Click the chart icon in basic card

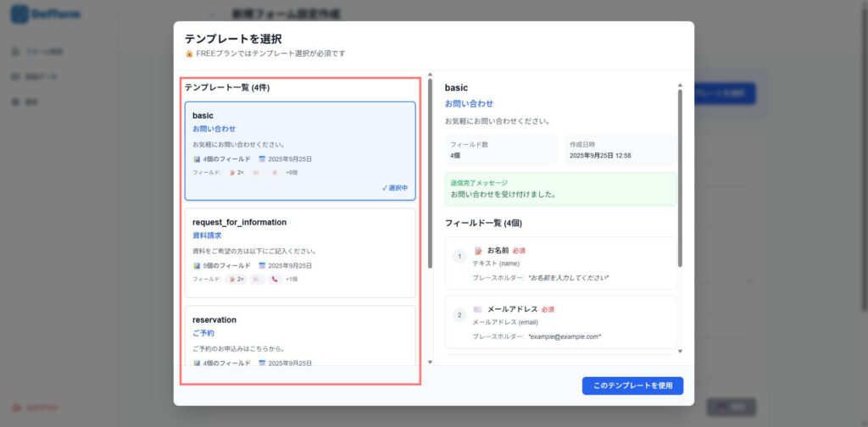click(x=197, y=159)
